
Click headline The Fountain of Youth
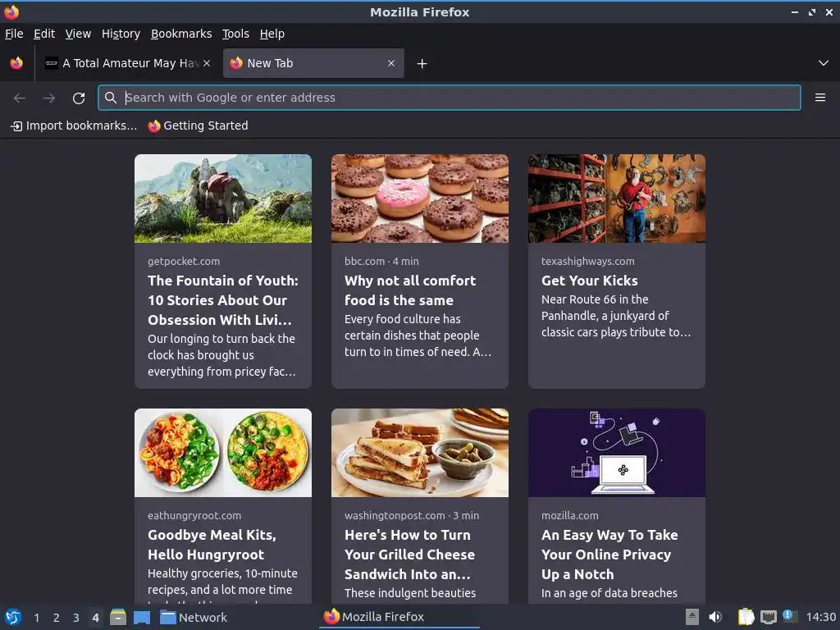point(223,300)
